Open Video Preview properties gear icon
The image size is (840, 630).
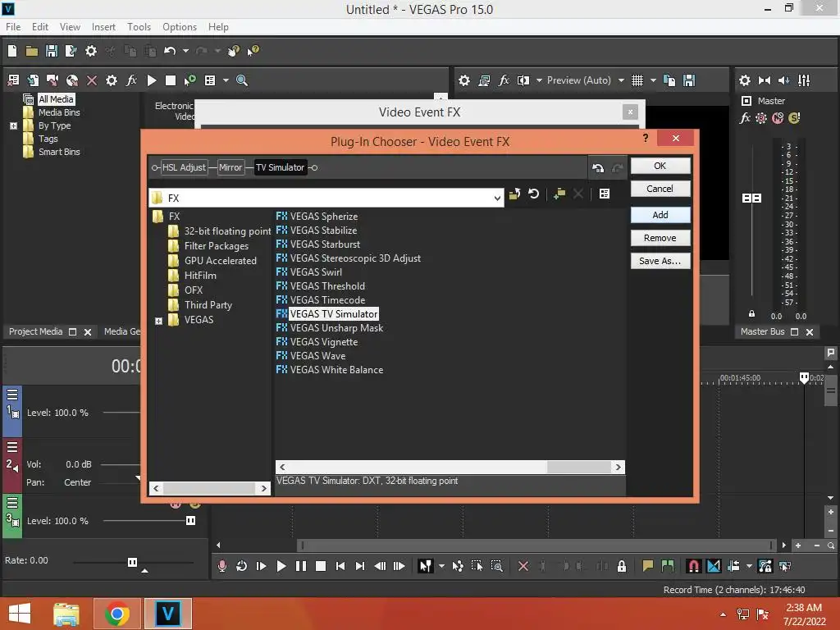click(464, 80)
